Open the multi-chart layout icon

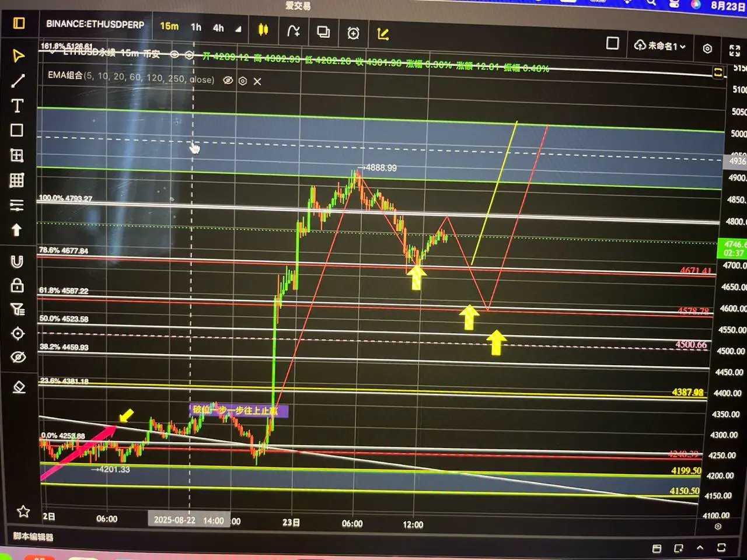(x=323, y=32)
